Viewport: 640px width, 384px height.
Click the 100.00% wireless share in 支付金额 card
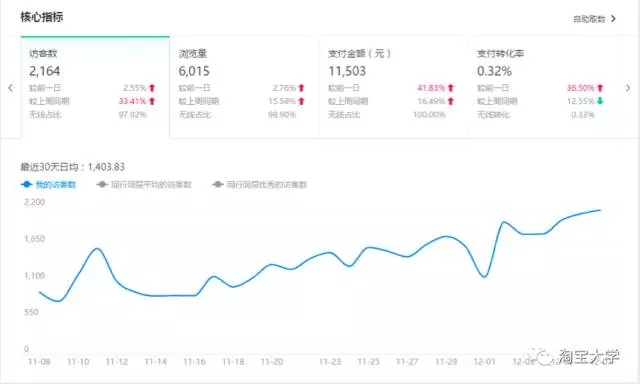pyautogui.click(x=429, y=115)
